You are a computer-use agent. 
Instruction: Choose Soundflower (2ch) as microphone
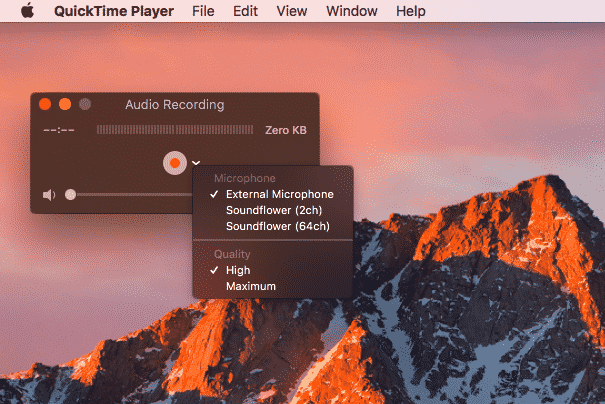(x=272, y=210)
